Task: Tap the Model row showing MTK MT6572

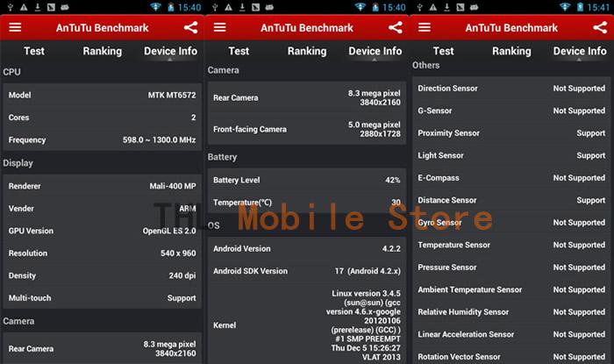Action: tap(103, 95)
